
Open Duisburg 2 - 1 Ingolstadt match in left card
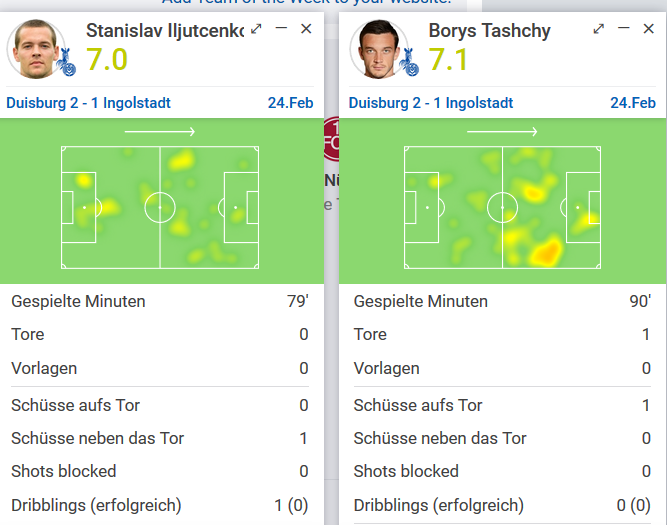point(88,103)
